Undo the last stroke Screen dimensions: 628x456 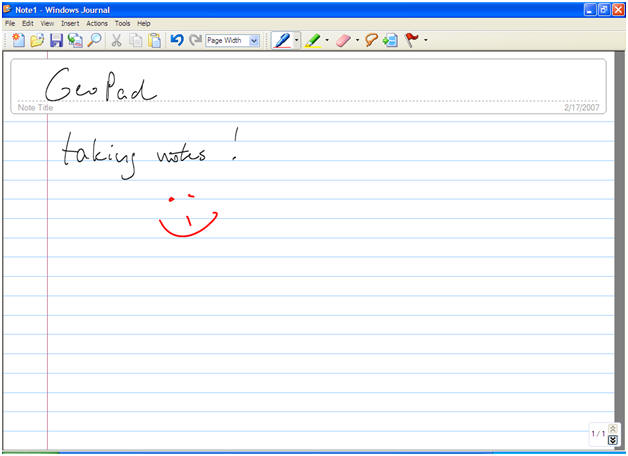click(x=177, y=41)
